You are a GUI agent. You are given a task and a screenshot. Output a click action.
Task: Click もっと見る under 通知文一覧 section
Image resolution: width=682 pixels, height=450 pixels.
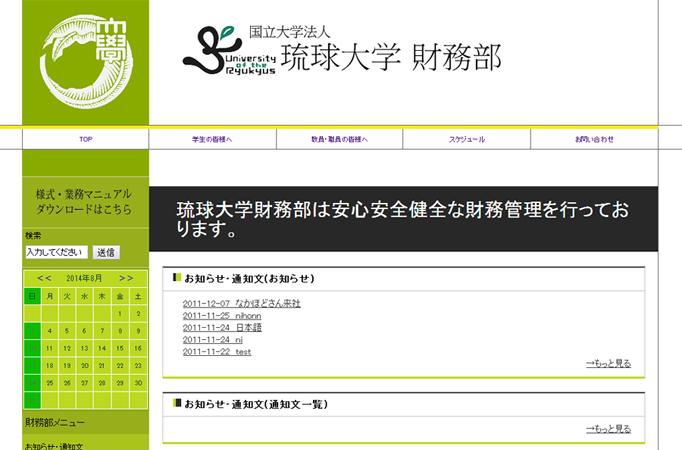tap(608, 429)
